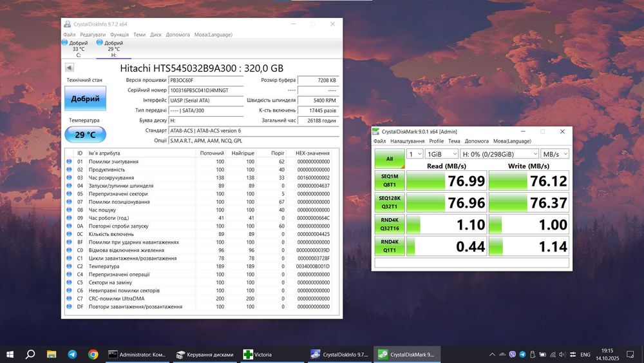Click the Поточний column header
Image resolution: width=644 pixels, height=363 pixels.
pos(211,153)
